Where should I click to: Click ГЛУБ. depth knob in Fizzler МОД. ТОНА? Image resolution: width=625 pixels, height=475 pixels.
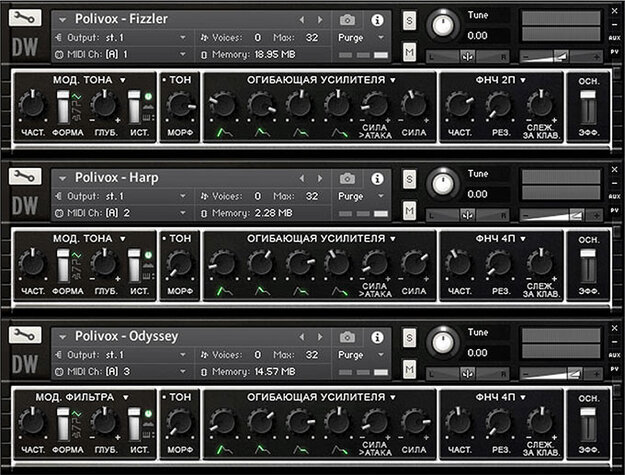[x=104, y=104]
